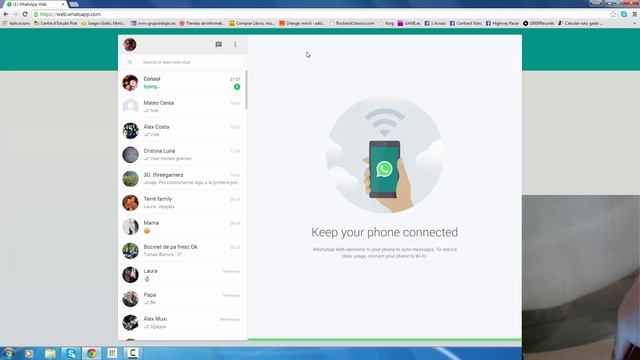
Task: Open the chat with Cristina Luna
Action: 182,155
